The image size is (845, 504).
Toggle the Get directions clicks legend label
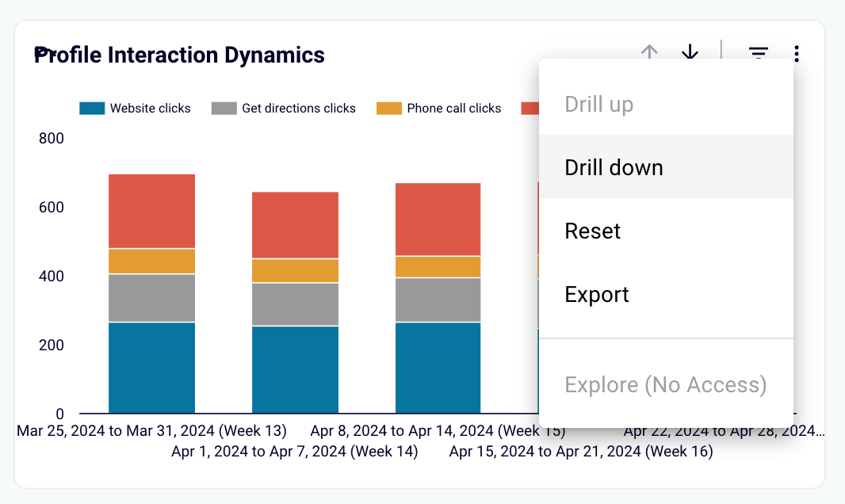[x=299, y=109]
